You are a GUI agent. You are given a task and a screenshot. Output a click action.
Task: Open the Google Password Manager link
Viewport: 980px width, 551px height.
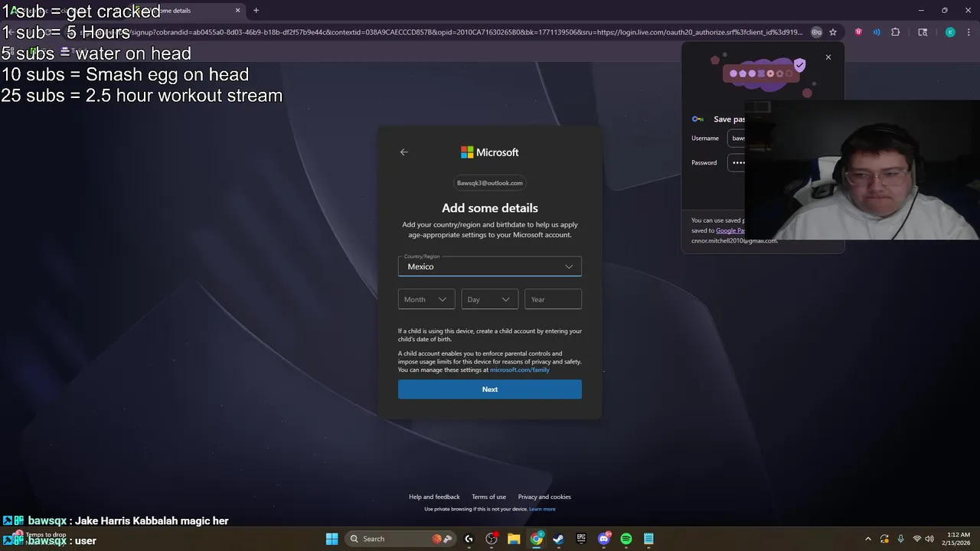[730, 230]
